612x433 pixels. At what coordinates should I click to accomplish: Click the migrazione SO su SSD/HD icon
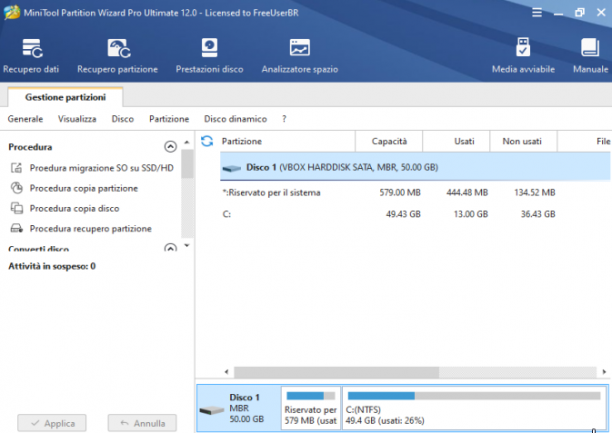point(16,168)
